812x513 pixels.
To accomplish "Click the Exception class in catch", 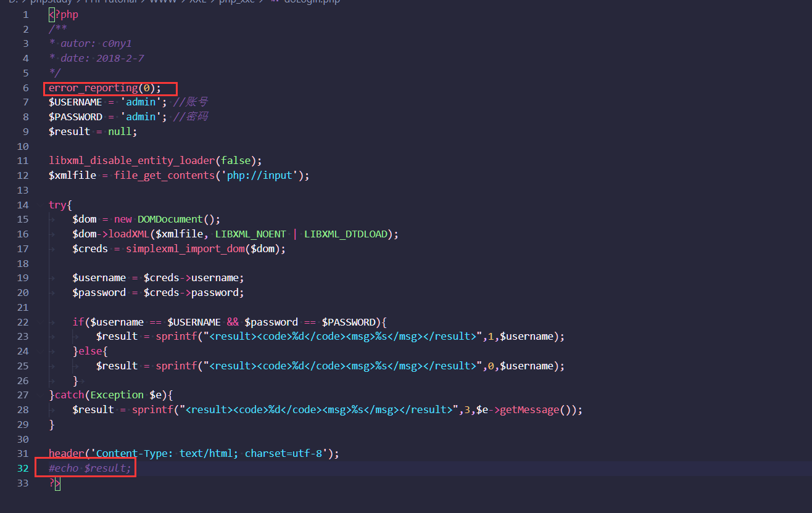I will click(x=117, y=395).
